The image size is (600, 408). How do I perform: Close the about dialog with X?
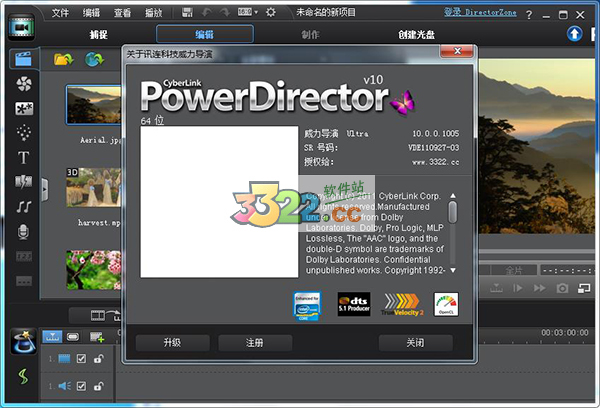click(x=457, y=51)
